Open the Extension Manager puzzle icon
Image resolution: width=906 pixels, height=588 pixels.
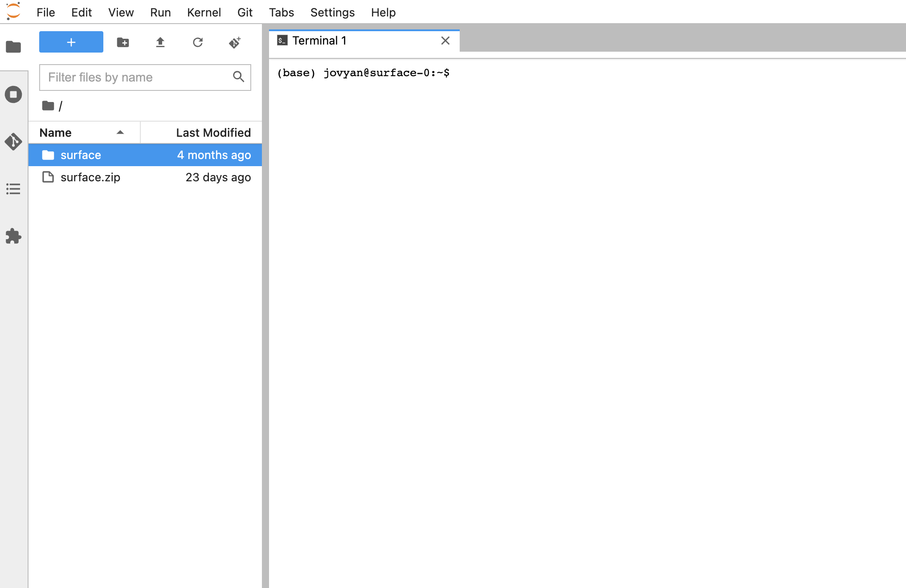(x=13, y=236)
